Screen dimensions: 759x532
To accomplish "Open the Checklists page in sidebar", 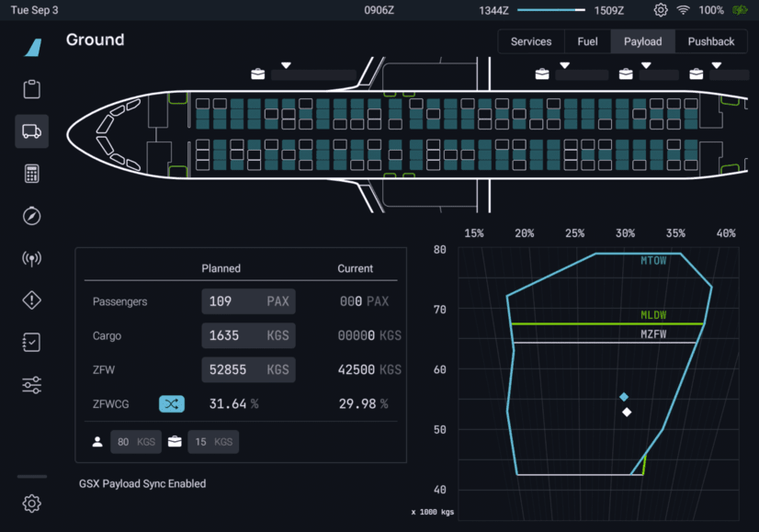I will 32,343.
